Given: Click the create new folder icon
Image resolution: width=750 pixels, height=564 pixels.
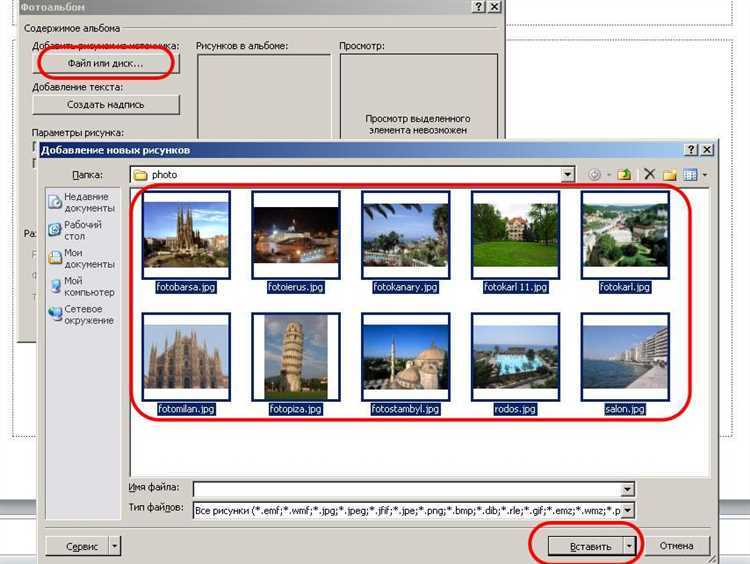Looking at the screenshot, I should tap(669, 174).
